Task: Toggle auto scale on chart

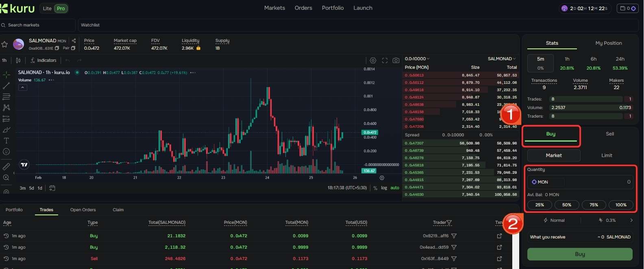Action: [x=395, y=188]
